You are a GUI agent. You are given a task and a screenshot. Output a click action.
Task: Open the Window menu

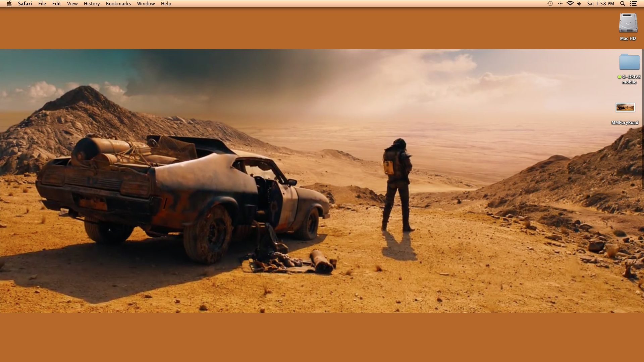[x=146, y=4]
